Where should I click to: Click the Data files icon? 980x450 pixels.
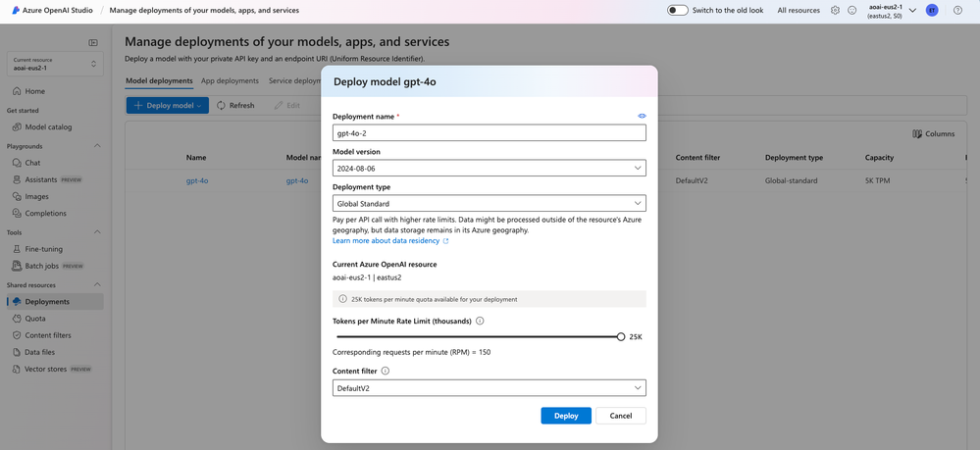[17, 352]
